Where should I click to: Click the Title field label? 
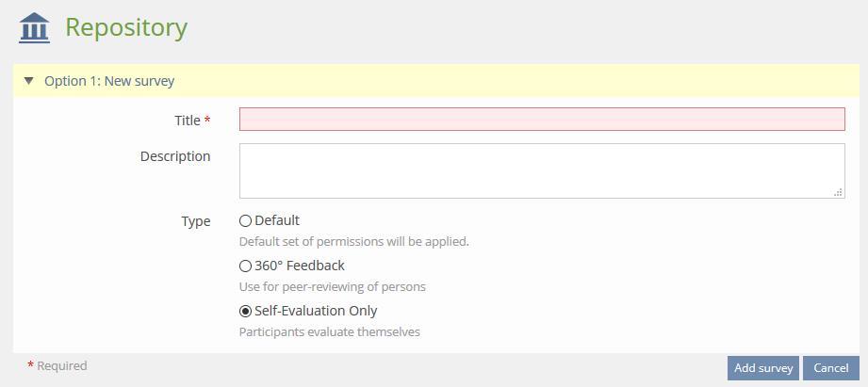tap(188, 121)
